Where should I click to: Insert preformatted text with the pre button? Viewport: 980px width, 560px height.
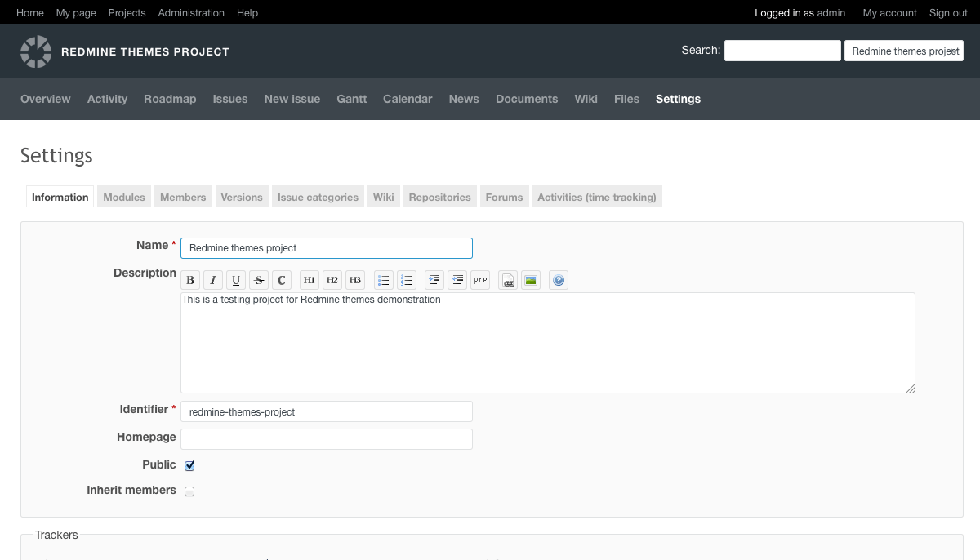[x=480, y=280]
